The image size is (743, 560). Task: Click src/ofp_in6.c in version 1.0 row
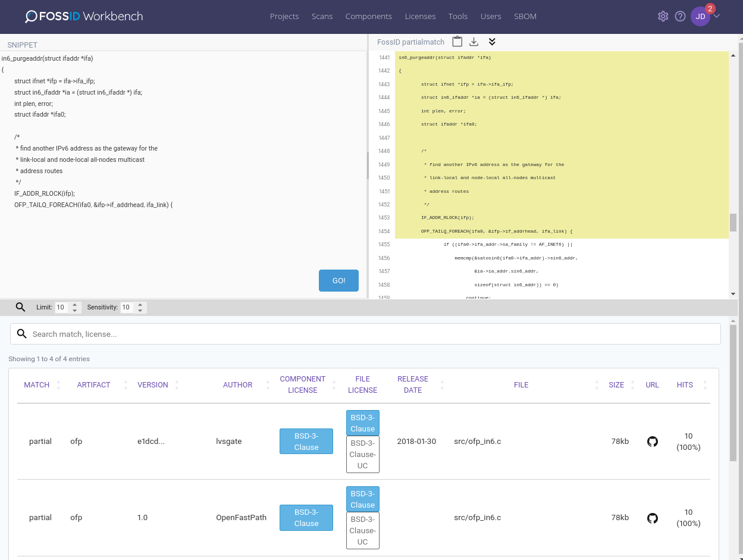point(478,518)
